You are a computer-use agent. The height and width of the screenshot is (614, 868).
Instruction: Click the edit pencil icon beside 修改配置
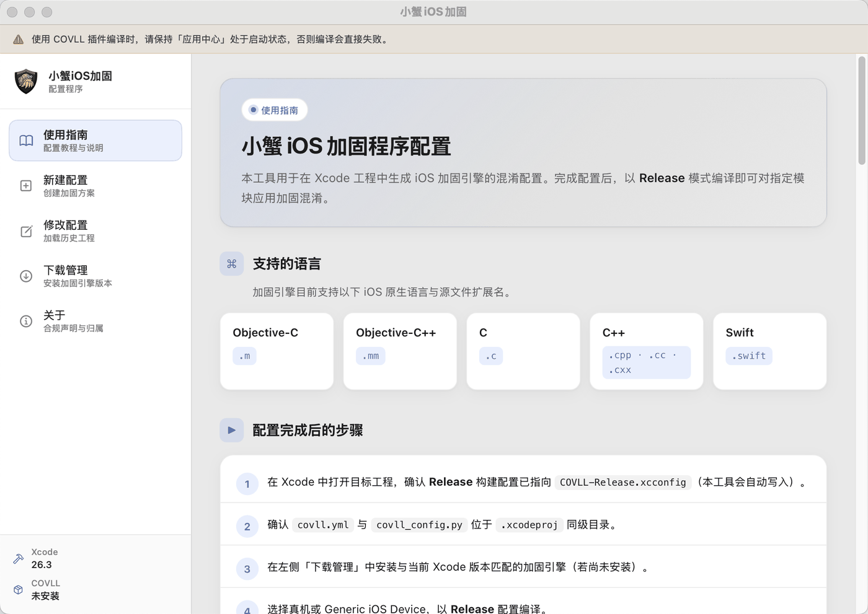click(26, 231)
